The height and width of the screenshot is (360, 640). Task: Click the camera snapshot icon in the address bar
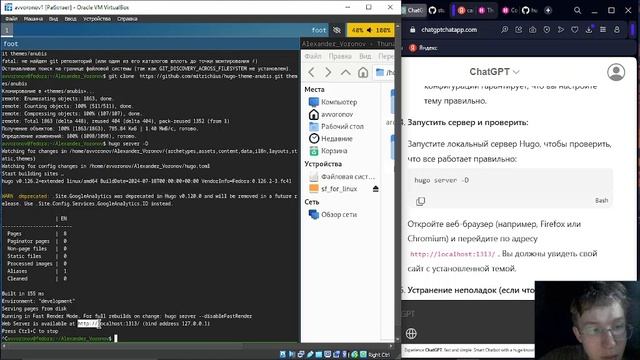[533, 30]
